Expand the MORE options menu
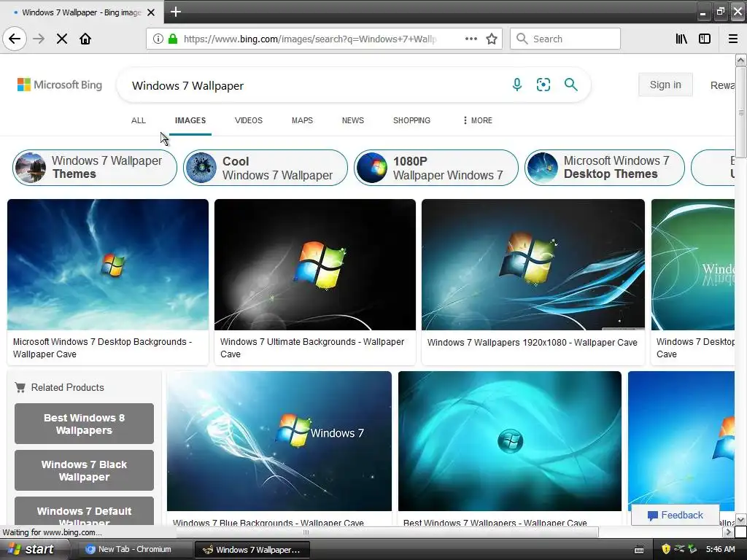 (478, 120)
